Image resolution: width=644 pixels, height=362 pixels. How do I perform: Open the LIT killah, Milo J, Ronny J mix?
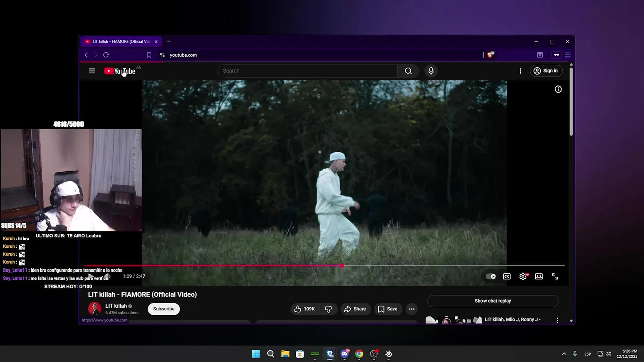[512, 320]
